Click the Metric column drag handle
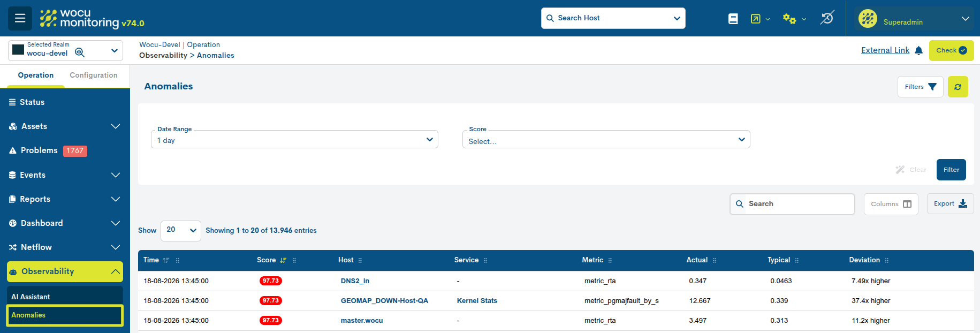The width and height of the screenshot is (980, 333). click(x=610, y=260)
